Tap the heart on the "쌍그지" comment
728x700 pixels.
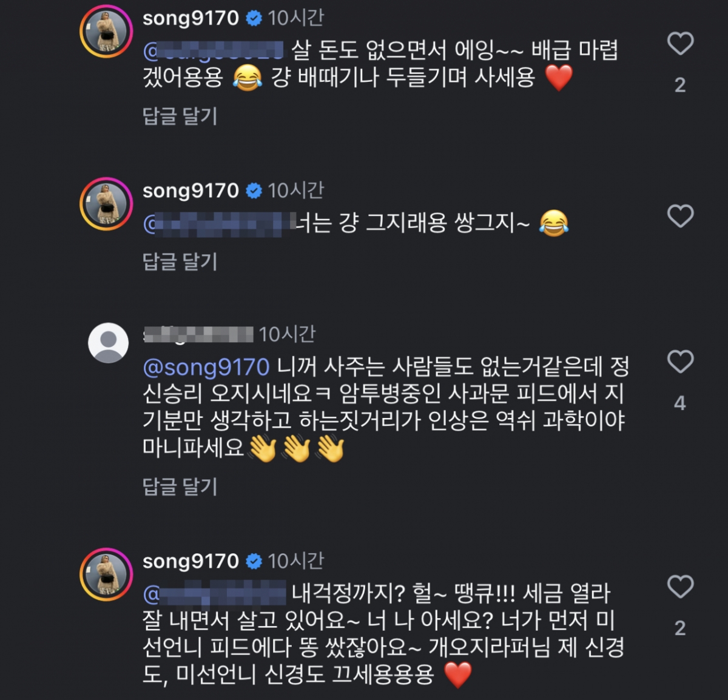click(680, 216)
